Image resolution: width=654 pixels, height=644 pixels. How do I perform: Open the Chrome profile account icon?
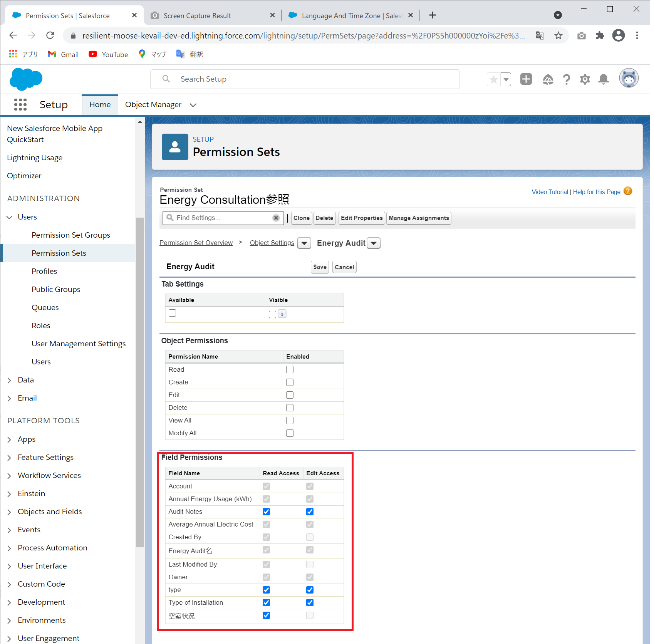[619, 35]
